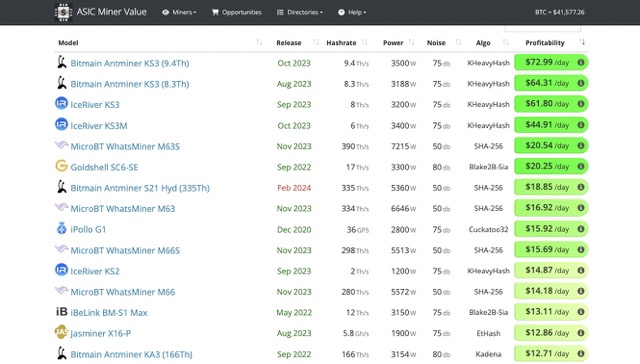Click the MicroBT logo beside WhatsMiner M63S

[61, 145]
